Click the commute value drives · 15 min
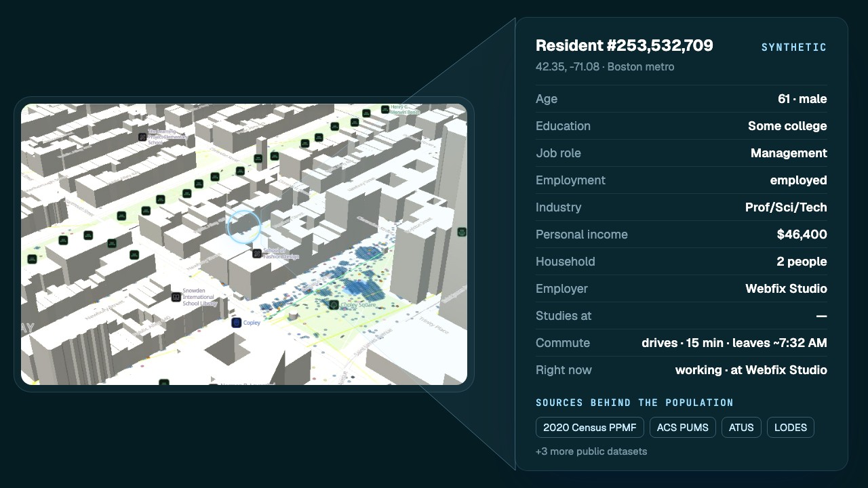 pyautogui.click(x=734, y=343)
